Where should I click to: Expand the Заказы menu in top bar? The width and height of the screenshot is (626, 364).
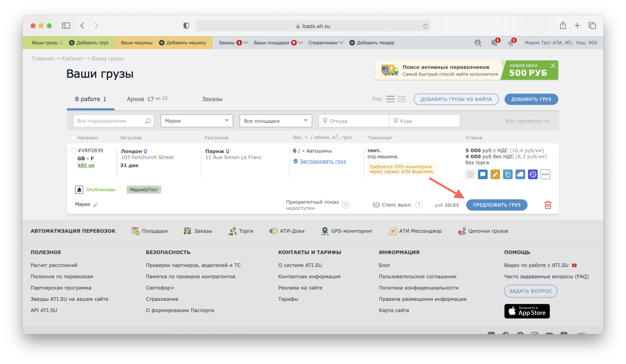(x=233, y=43)
